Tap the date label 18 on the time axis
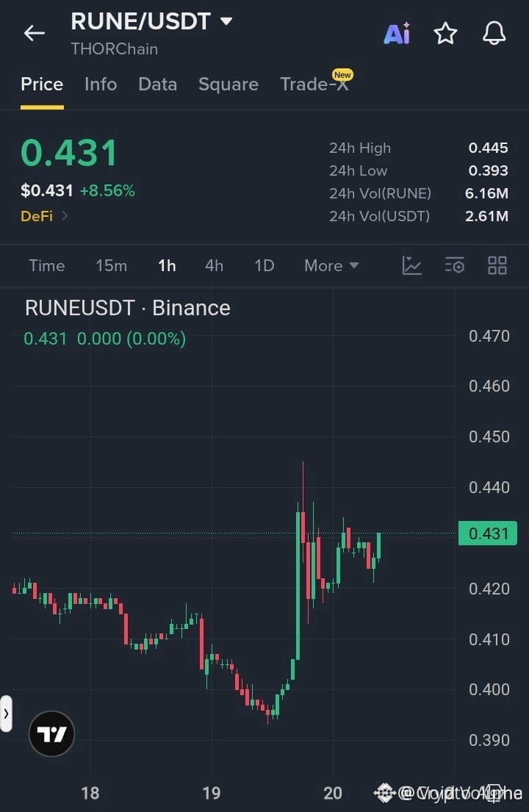 (x=90, y=793)
